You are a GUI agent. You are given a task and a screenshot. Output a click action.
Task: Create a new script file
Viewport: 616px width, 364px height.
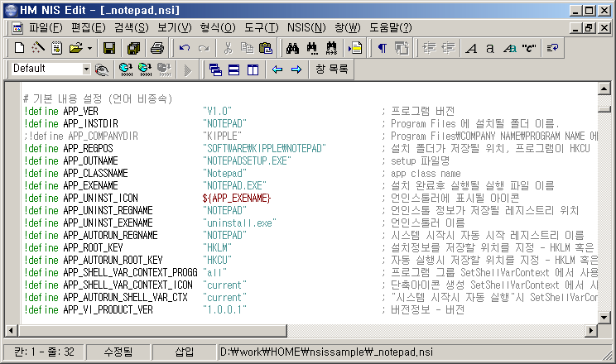(x=19, y=48)
